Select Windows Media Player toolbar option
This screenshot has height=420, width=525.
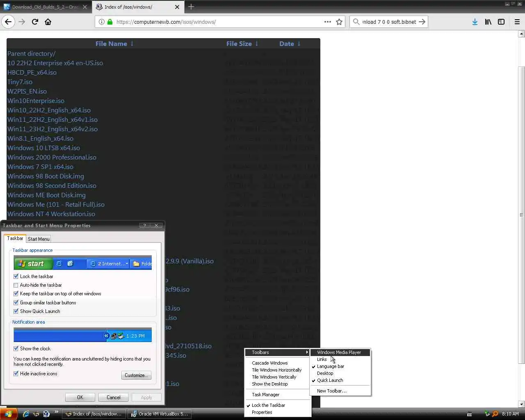[x=340, y=352]
